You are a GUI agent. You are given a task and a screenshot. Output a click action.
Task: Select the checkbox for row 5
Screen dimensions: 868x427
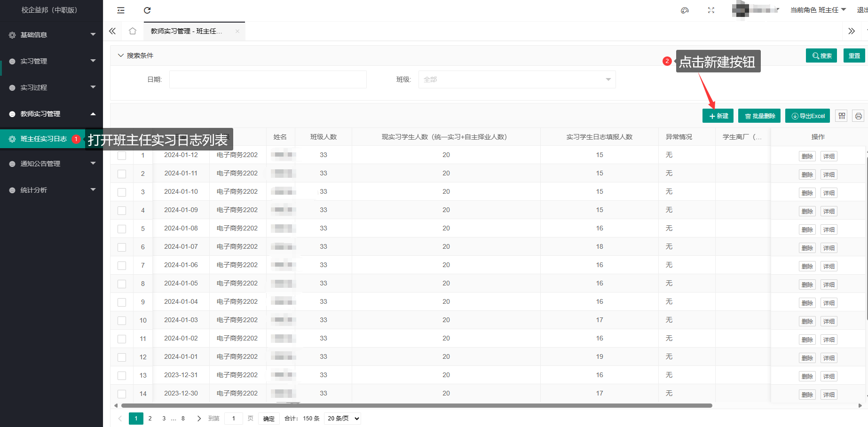click(122, 229)
